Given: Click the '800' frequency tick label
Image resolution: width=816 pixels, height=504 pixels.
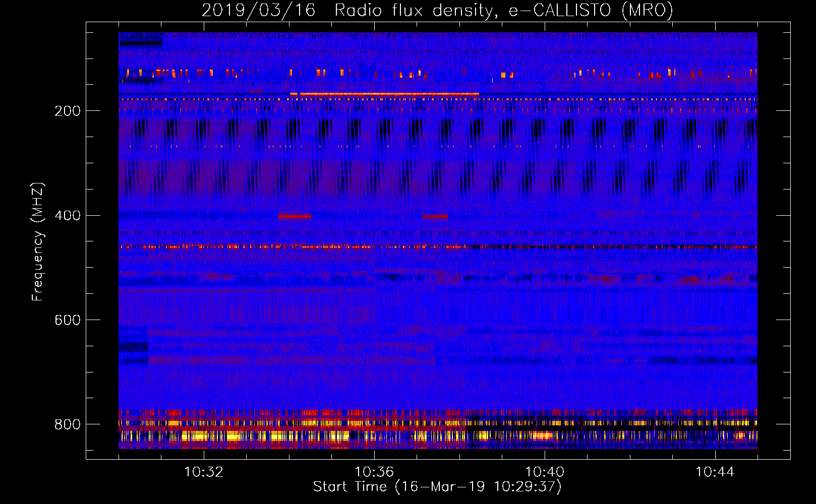Looking at the screenshot, I should click(68, 424).
